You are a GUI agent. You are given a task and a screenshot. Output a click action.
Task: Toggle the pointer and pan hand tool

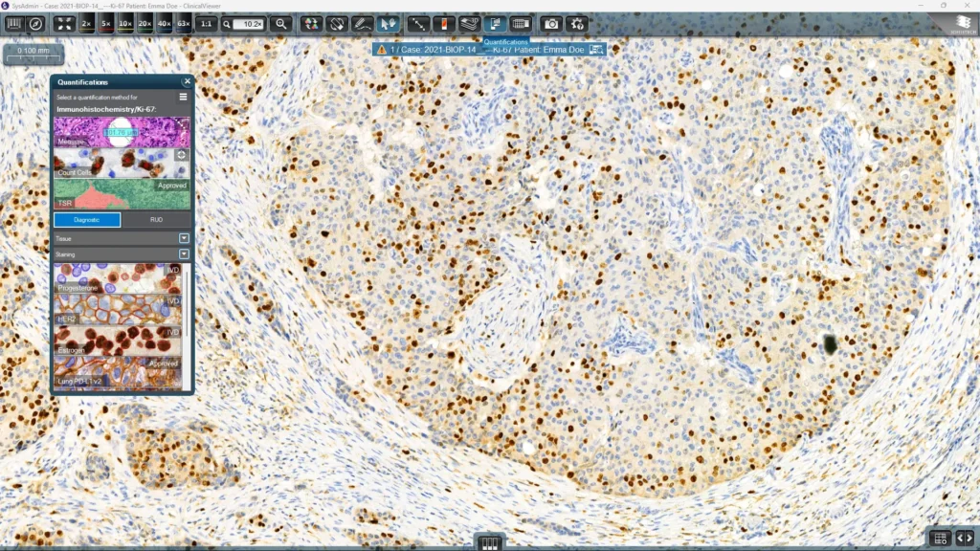click(388, 24)
